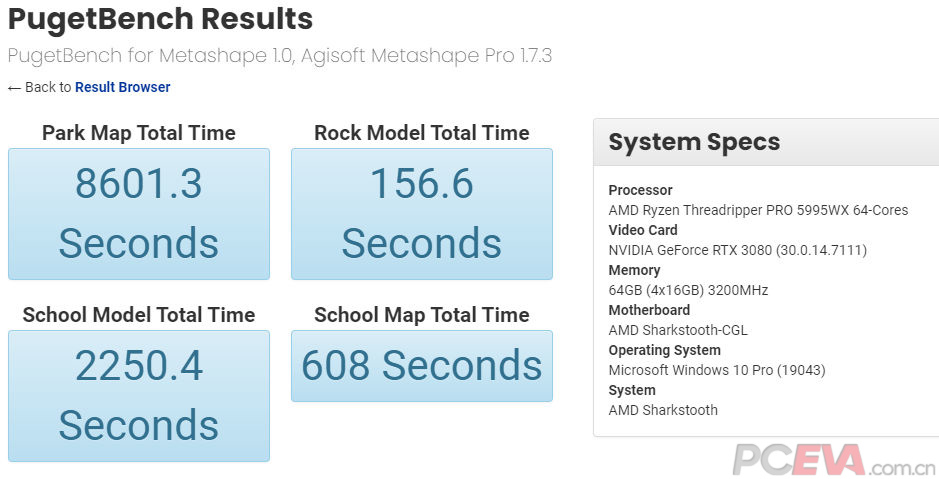939x479 pixels.
Task: Click the 608 Seconds result tile
Action: point(421,366)
